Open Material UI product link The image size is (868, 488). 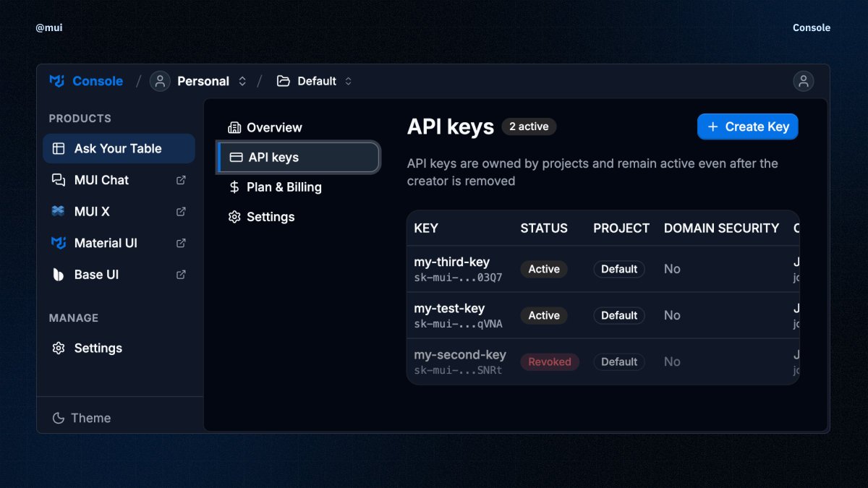pos(119,243)
